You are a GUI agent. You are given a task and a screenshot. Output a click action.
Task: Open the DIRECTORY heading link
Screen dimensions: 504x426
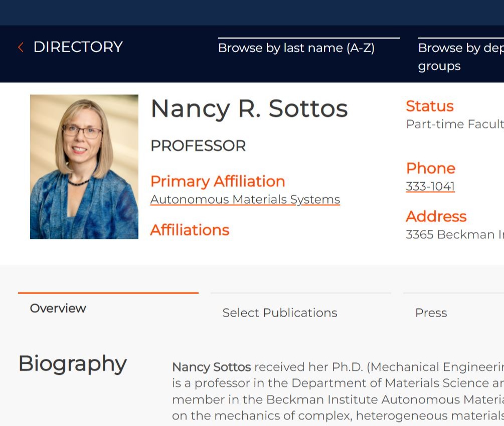coord(78,47)
